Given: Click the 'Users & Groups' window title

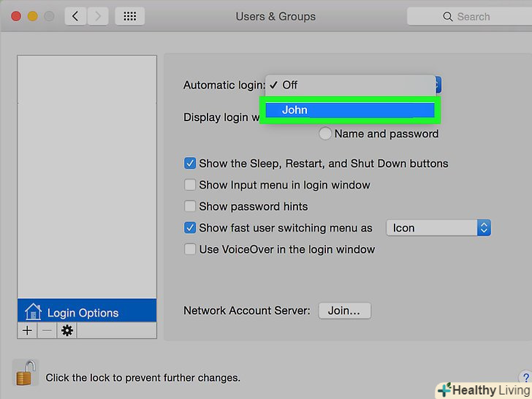Looking at the screenshot, I should 275,16.
